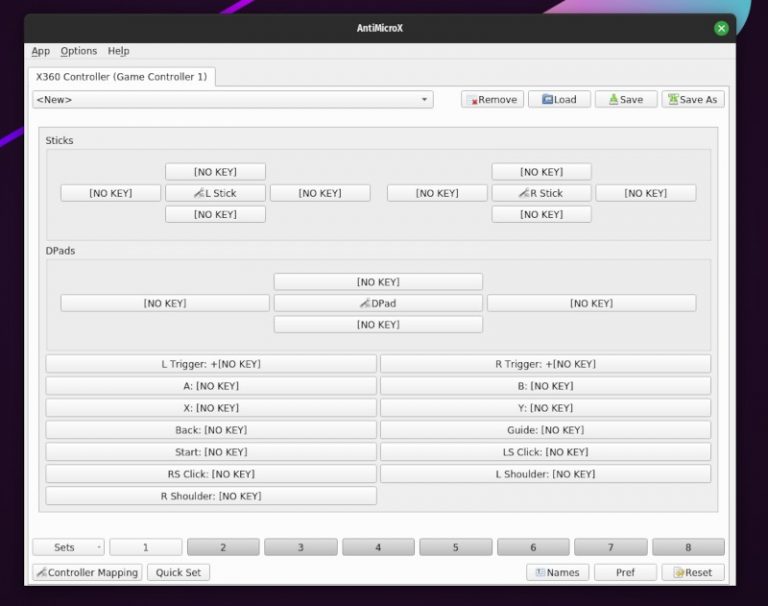Click the L Trigger mapping button
The width and height of the screenshot is (768, 606).
click(x=211, y=364)
